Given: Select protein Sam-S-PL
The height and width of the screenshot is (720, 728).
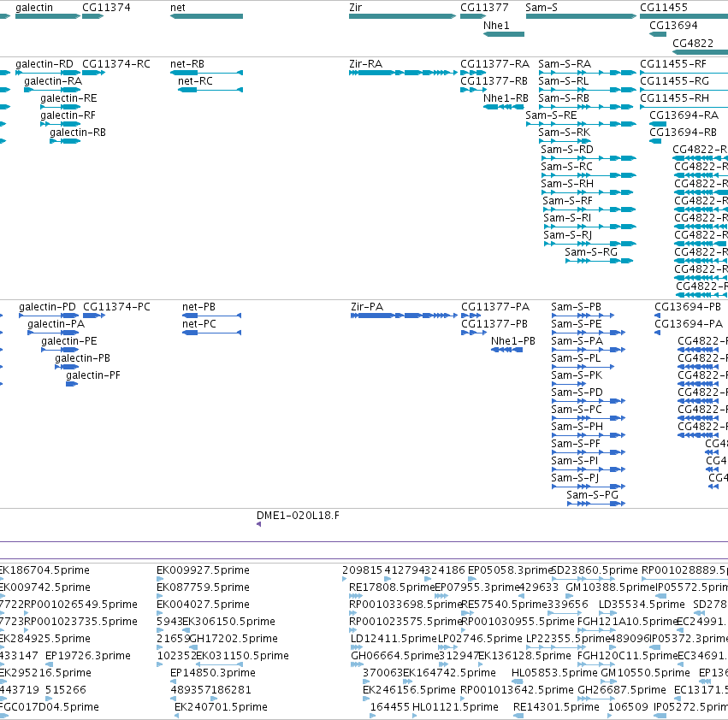Looking at the screenshot, I should 583,367.
